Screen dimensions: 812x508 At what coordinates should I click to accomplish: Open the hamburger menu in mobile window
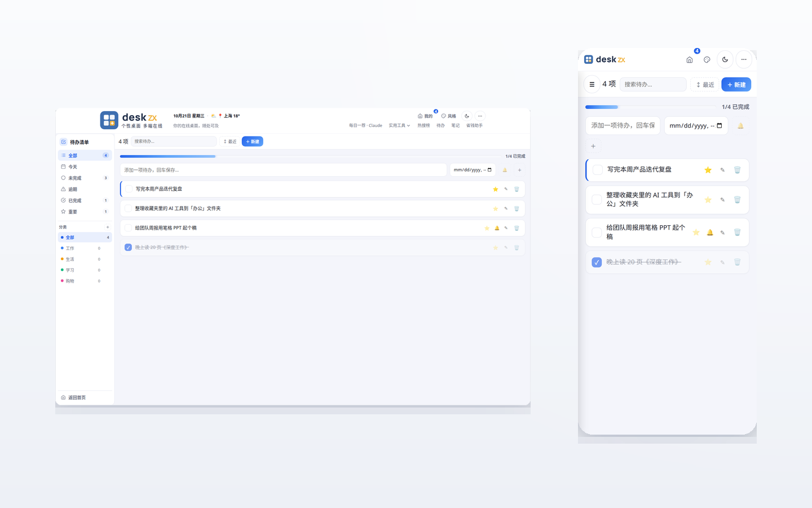click(592, 84)
